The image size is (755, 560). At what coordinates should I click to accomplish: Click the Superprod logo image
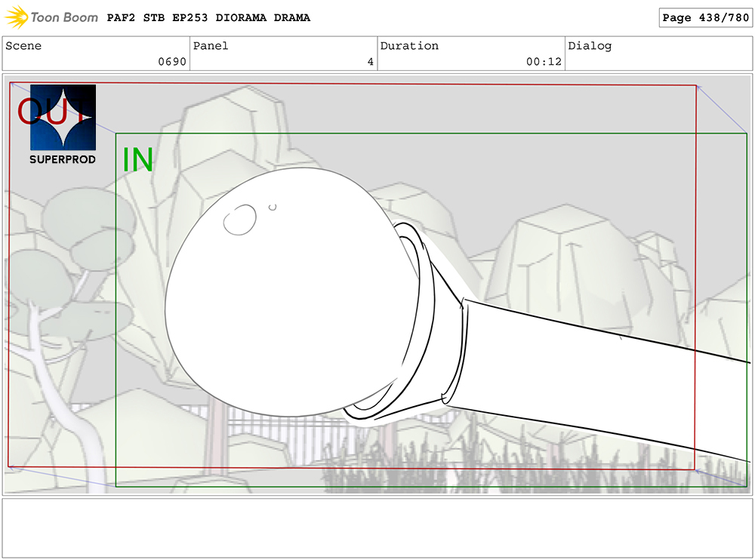pos(63,118)
